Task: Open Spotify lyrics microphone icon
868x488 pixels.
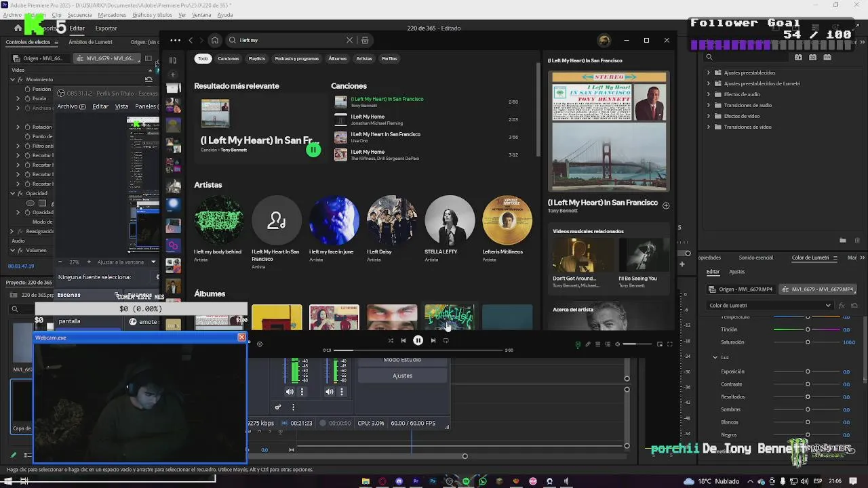Action: pos(588,344)
